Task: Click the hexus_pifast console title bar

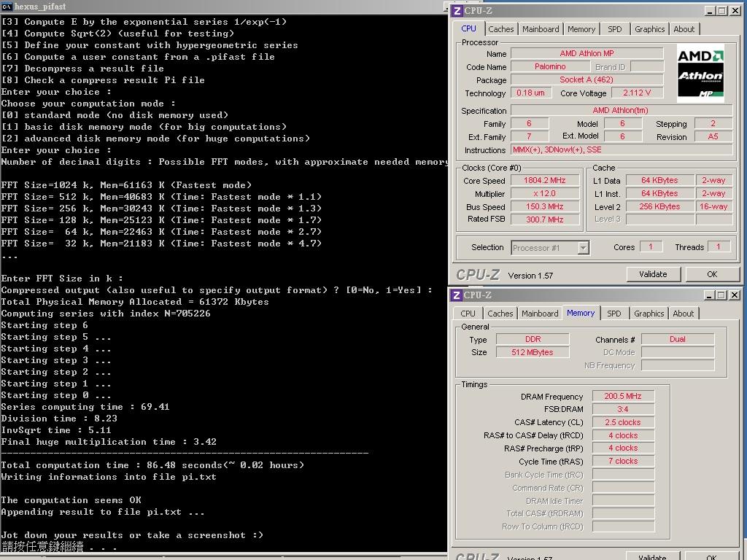Action: tap(223, 6)
